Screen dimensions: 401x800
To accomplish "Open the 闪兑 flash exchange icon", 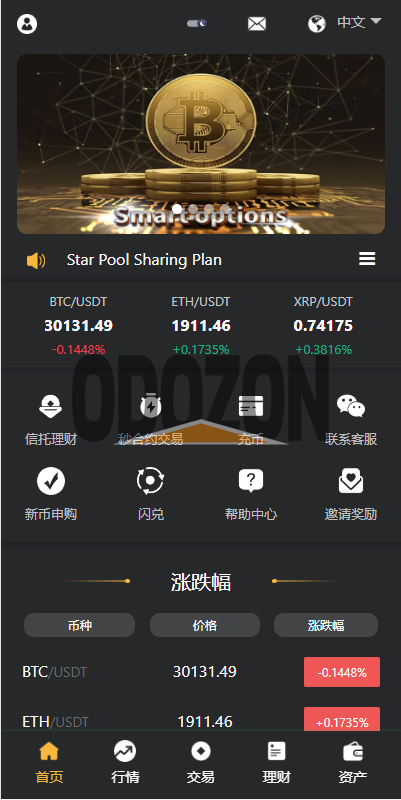I will tap(151, 481).
